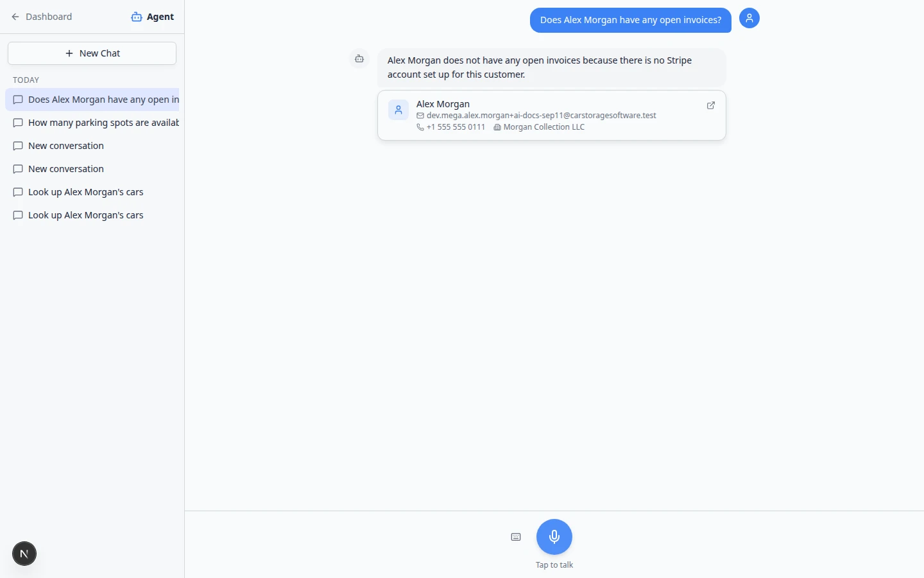
Task: Click the microphone Tap to talk button
Action: 554,537
